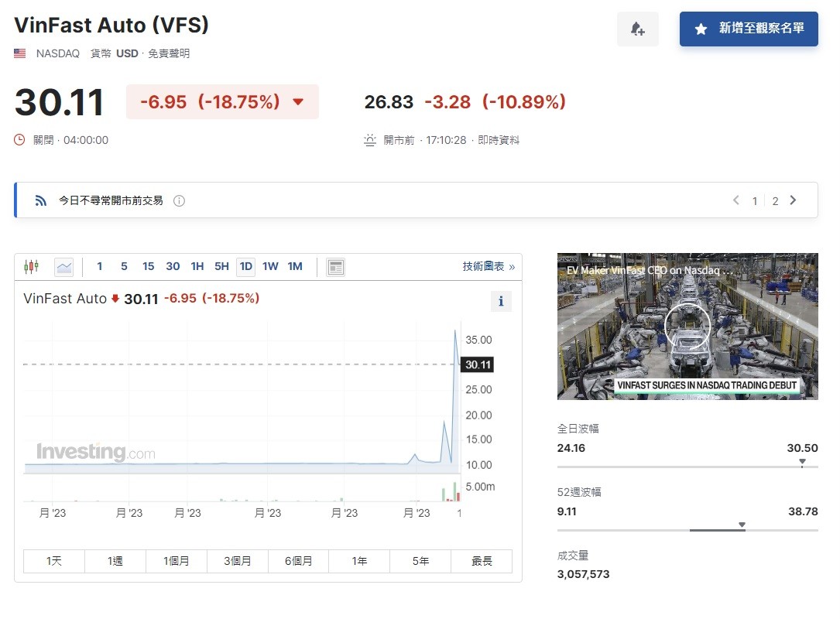Set chart interval to 5H
The height and width of the screenshot is (619, 840).
tap(221, 267)
